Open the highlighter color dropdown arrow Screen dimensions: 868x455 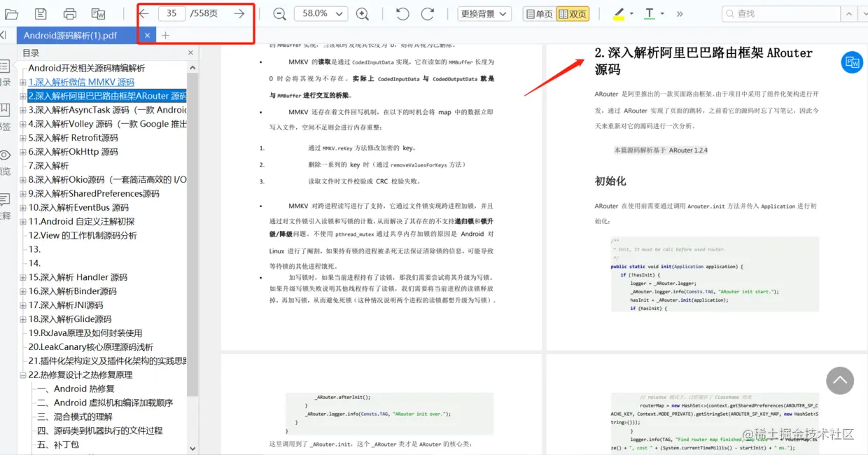point(631,13)
